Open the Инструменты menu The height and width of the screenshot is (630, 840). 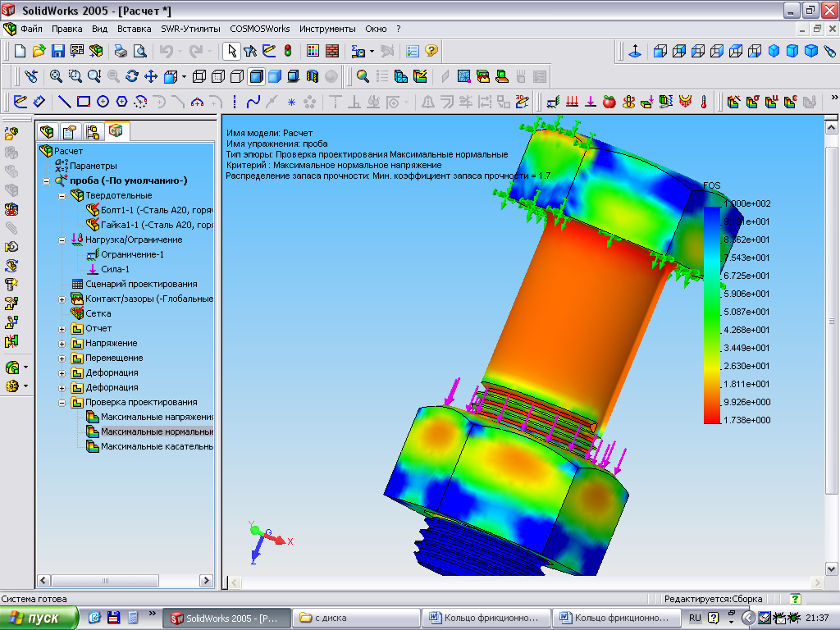pyautogui.click(x=327, y=29)
